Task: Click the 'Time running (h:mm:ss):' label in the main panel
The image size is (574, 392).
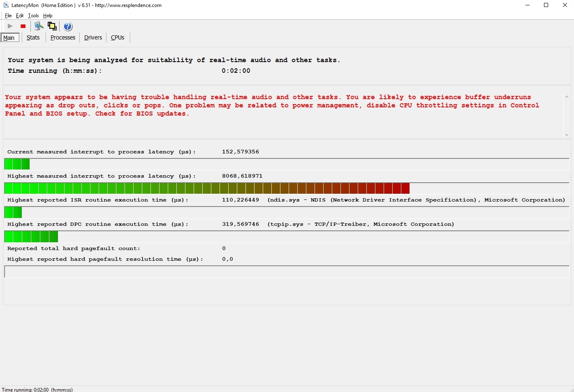Action: [55, 71]
